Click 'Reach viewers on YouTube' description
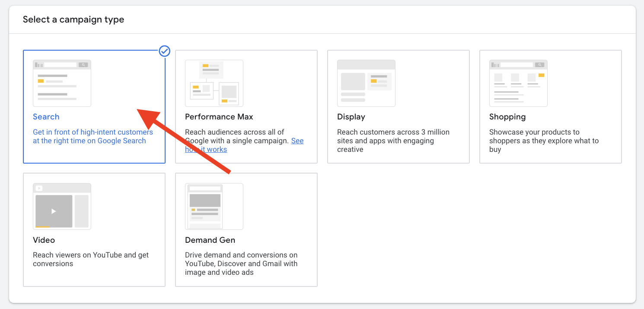The image size is (644, 309). click(91, 259)
